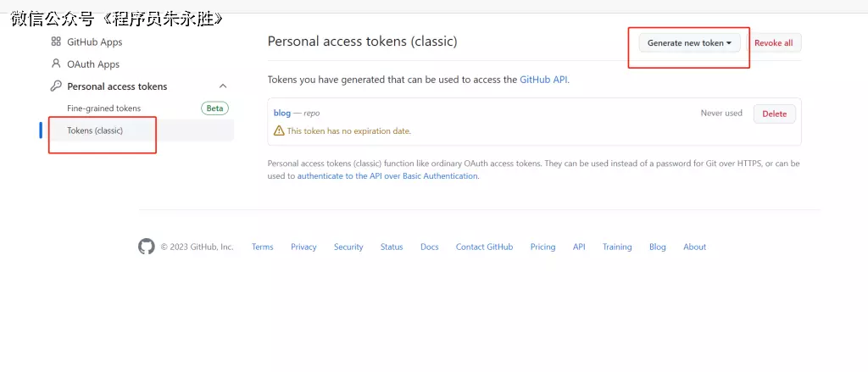Screen dimensions: 868x372
Task: Select Tokens (classic) in sidebar
Action: tap(95, 130)
